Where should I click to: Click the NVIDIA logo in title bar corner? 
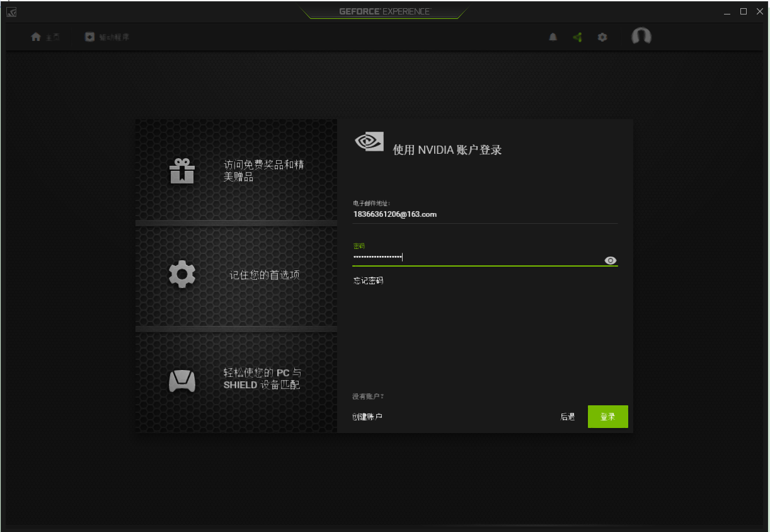coord(11,11)
